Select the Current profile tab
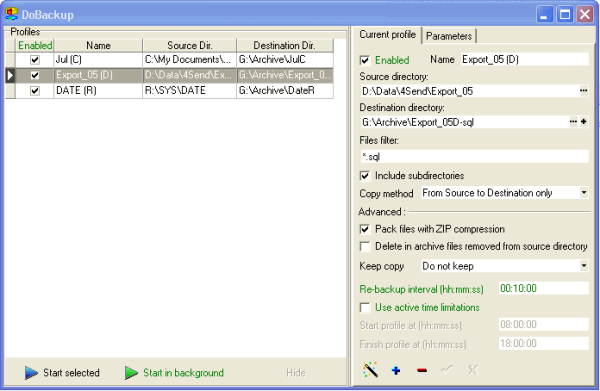This screenshot has width=600, height=391. (387, 34)
